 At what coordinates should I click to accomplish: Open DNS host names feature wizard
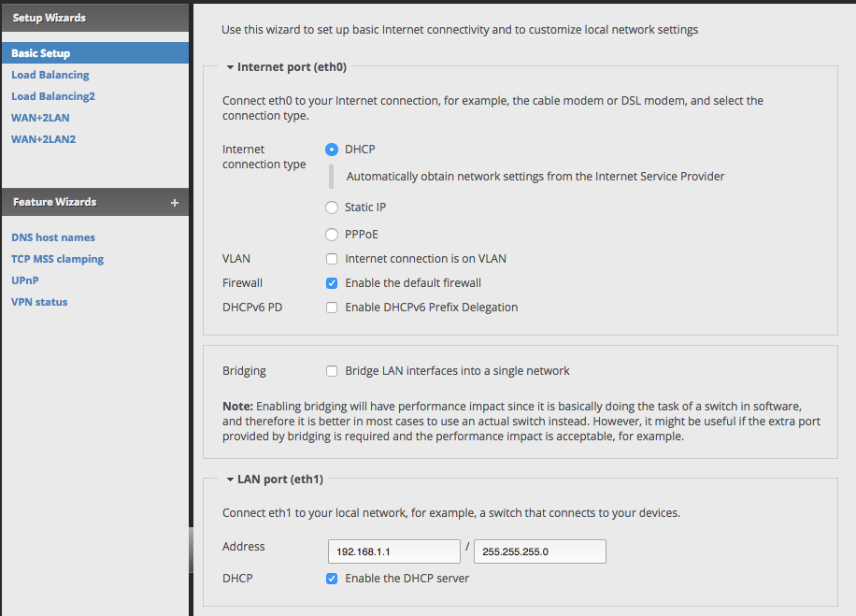[53, 237]
